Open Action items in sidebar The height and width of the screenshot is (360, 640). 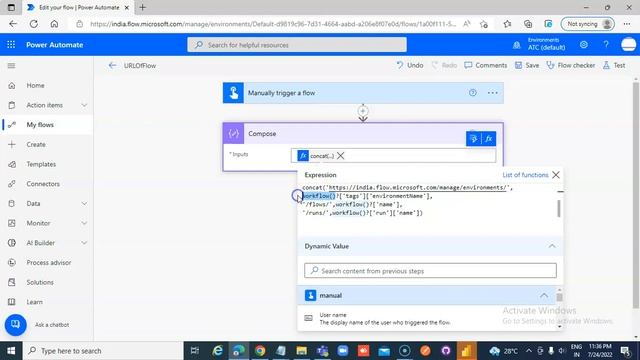[44, 105]
